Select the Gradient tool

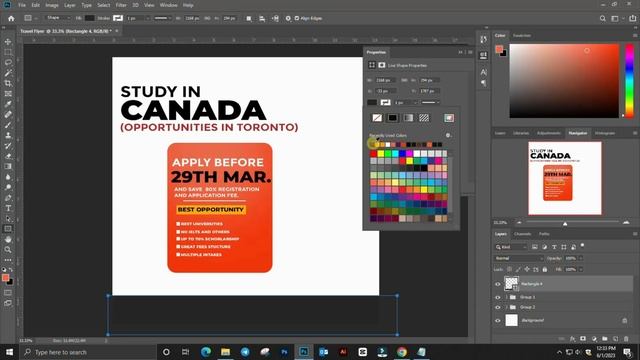tap(8, 167)
